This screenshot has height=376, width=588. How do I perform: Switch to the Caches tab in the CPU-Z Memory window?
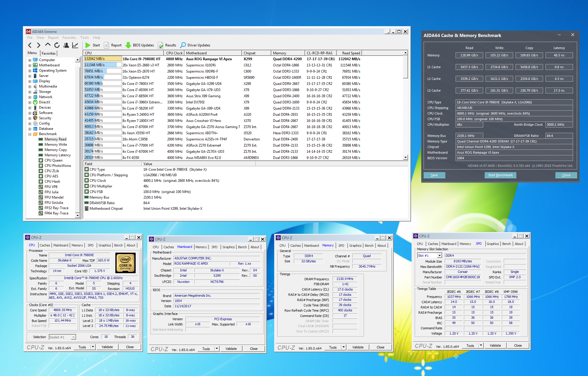[x=295, y=246]
